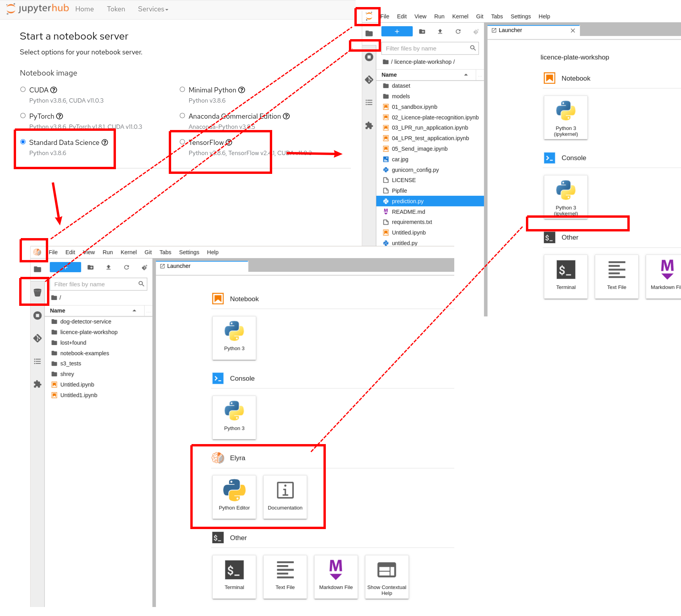Sort by Name in licence-plate-workshop file browser
681x616 pixels.
(426, 75)
